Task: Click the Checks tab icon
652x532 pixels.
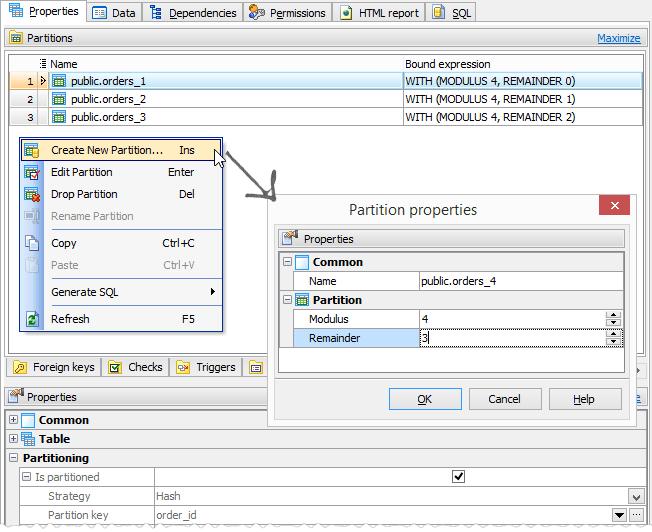Action: pos(115,368)
